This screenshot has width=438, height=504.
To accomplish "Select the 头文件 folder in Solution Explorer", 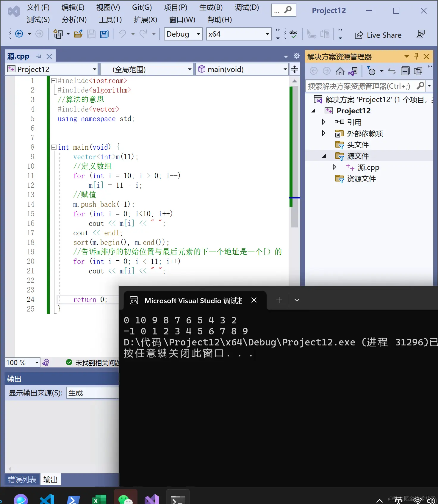I will [358, 145].
